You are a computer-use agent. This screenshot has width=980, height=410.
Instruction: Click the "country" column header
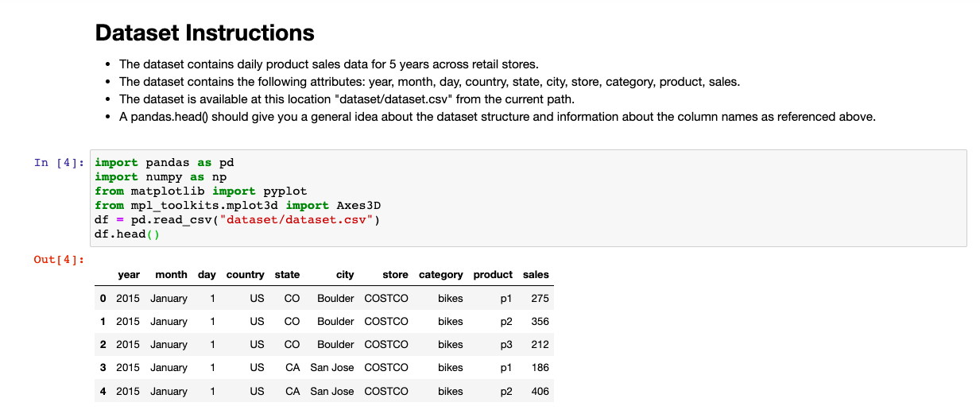point(245,274)
